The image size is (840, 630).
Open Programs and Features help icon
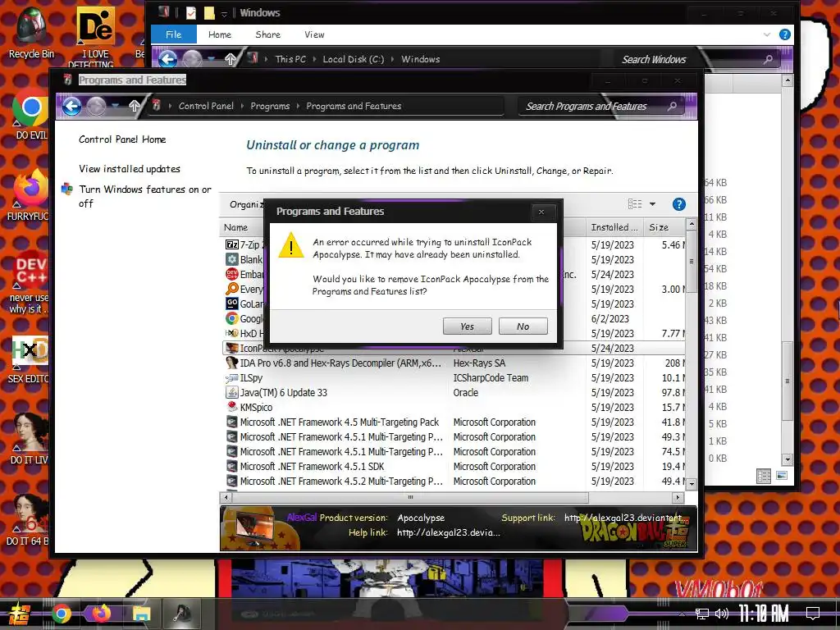point(678,204)
